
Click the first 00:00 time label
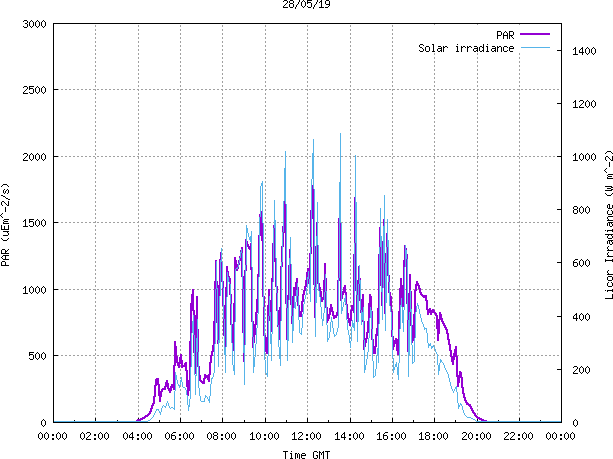(x=52, y=436)
